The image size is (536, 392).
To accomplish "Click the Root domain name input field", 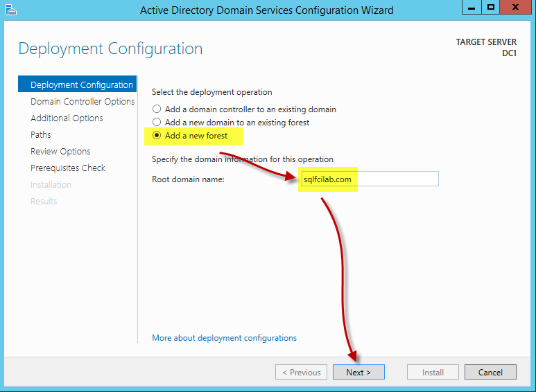I will pos(370,179).
